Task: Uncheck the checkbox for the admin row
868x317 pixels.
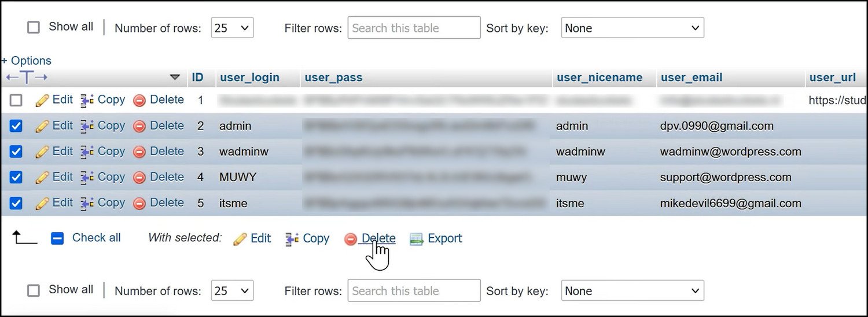Action: (16, 126)
